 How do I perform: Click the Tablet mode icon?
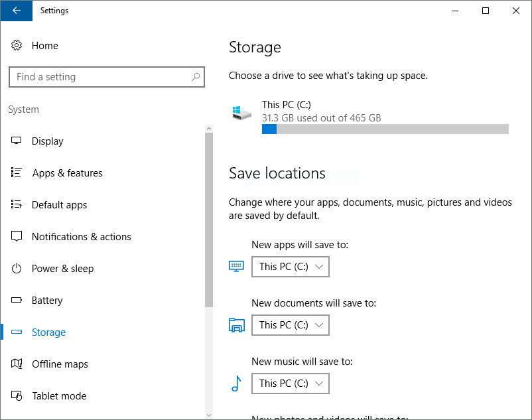[17, 395]
